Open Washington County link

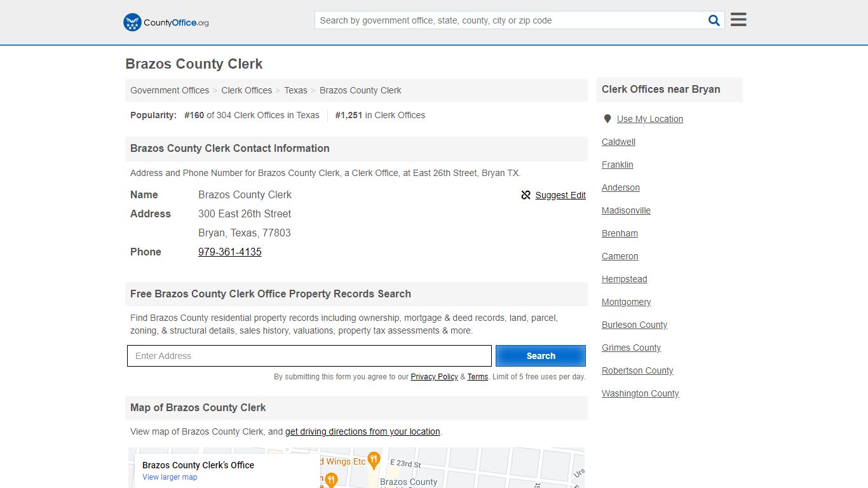coord(641,393)
